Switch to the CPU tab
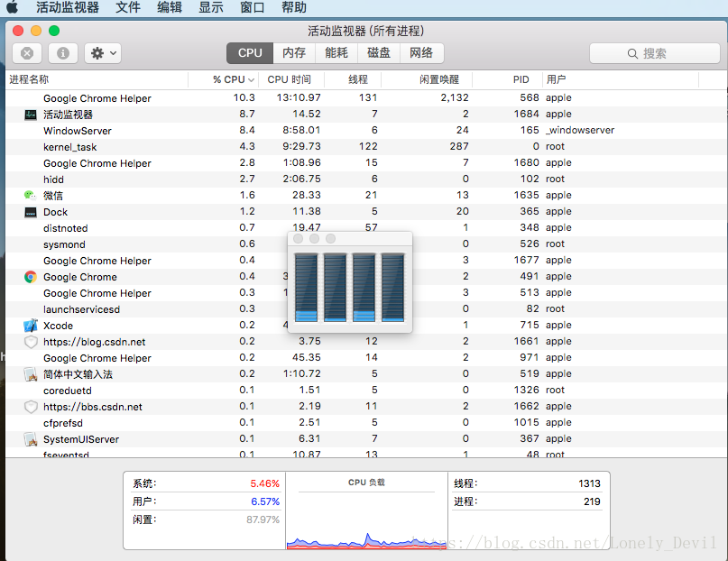Screen dimensions: 728x561 click(x=250, y=53)
